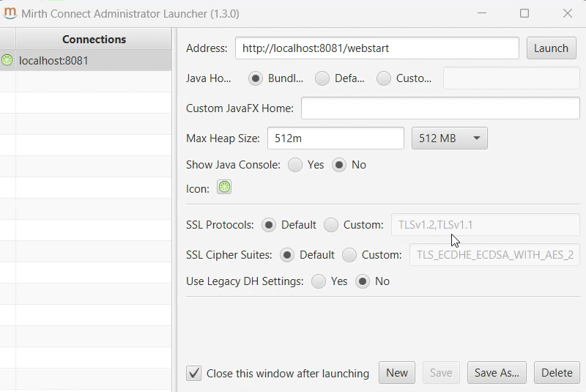
Task: Minimize the Launcher window
Action: click(x=482, y=13)
